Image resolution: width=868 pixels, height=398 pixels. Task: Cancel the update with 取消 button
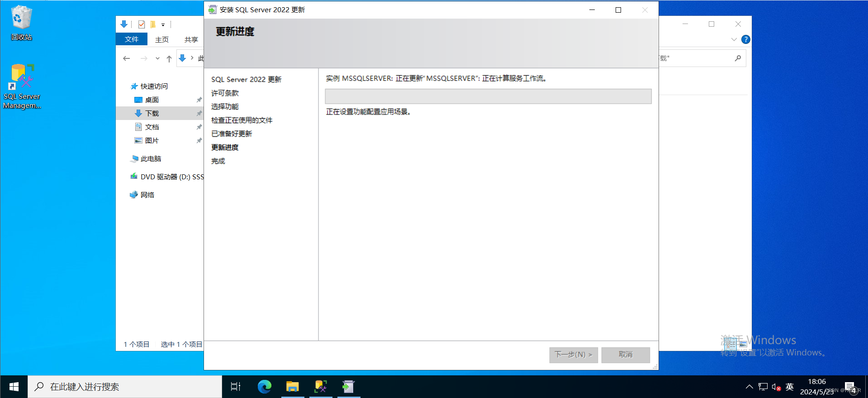click(626, 355)
